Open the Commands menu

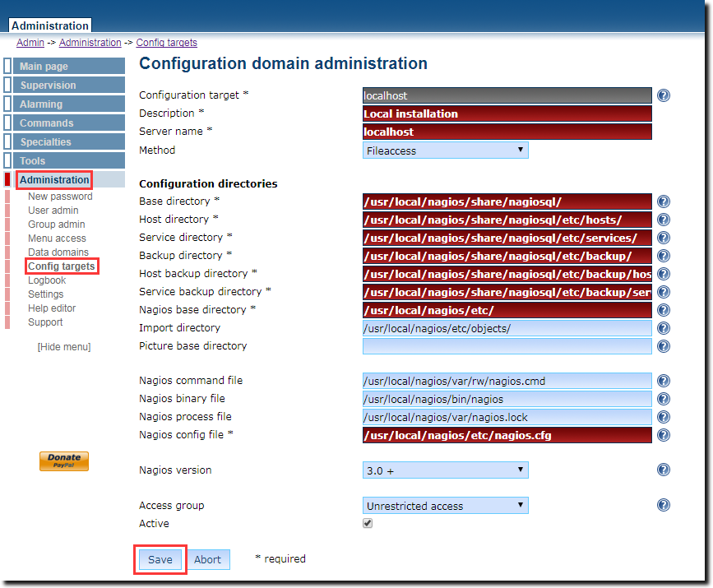click(x=69, y=123)
